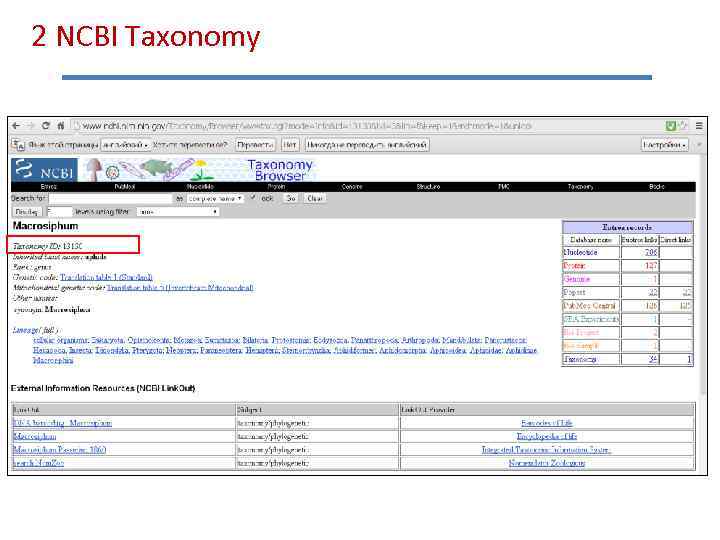Click the Taxonomy direct links count 1
This screenshot has height=540, width=720.
[689, 359]
